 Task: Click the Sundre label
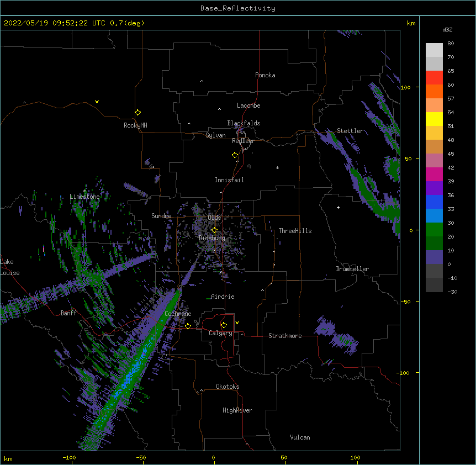point(161,216)
